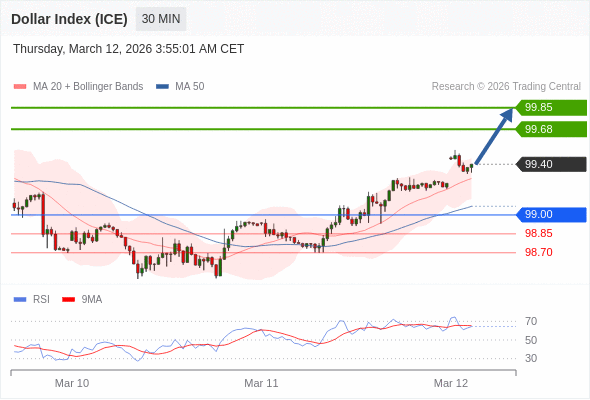Click the 30 MIN timeframe badge

click(161, 19)
